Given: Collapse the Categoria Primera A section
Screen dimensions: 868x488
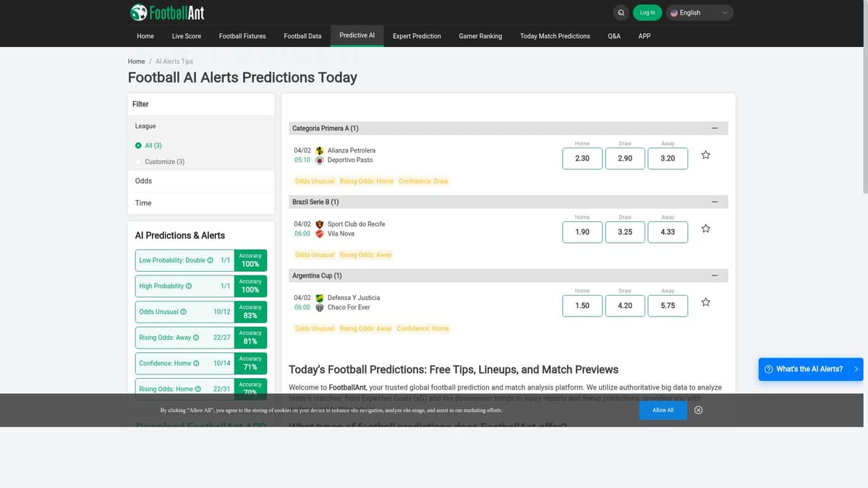Looking at the screenshot, I should pyautogui.click(x=715, y=128).
